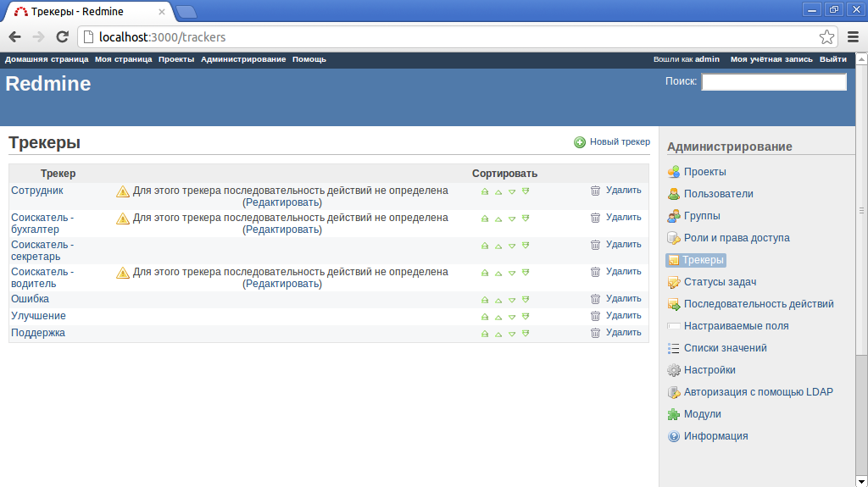
Task: Move Улучшение tracker to top
Action: [x=485, y=317]
